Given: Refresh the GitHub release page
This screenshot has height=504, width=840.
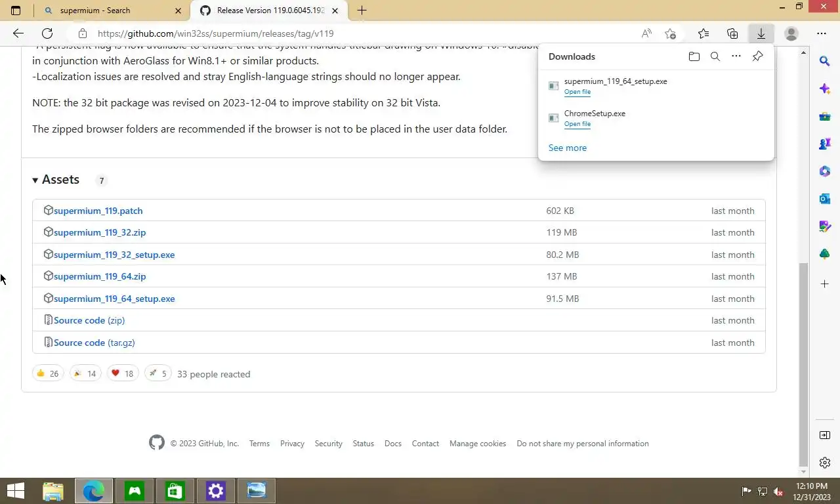Looking at the screenshot, I should coord(47,33).
